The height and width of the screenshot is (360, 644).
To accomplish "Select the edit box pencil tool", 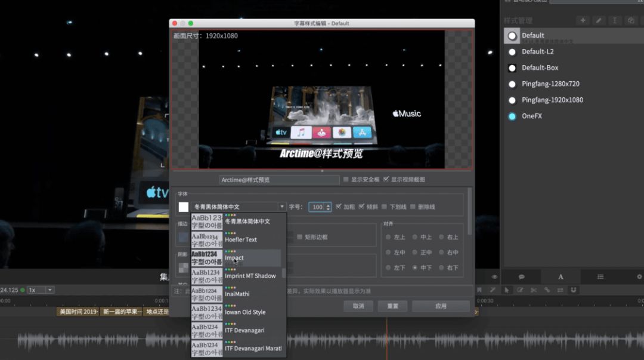I will click(520, 290).
